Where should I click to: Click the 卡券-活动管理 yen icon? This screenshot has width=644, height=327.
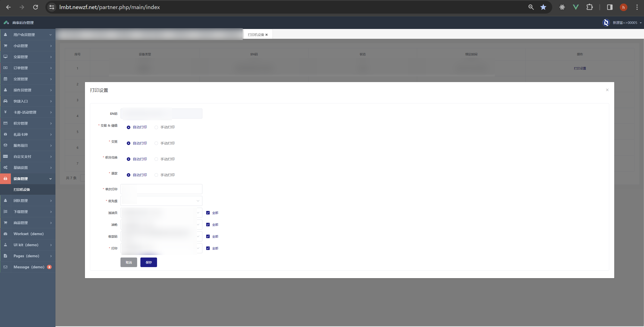[5, 112]
